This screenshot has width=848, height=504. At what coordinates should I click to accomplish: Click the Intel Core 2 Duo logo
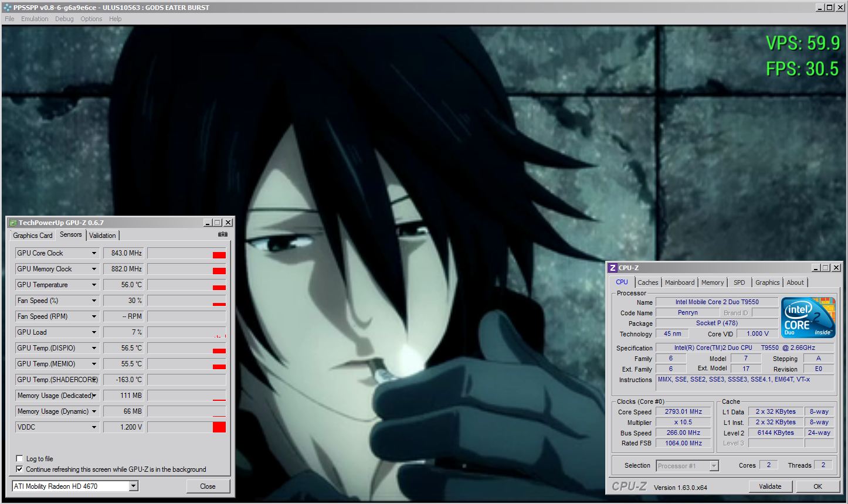tap(808, 318)
